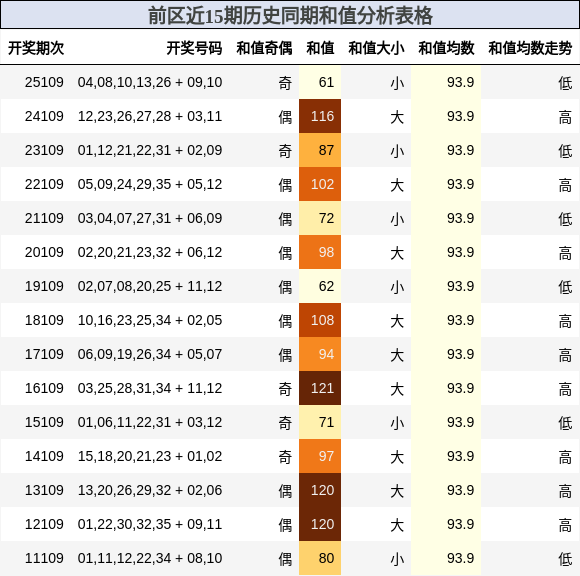
Task: Select the 和值均数走势 column header
Action: (530, 48)
